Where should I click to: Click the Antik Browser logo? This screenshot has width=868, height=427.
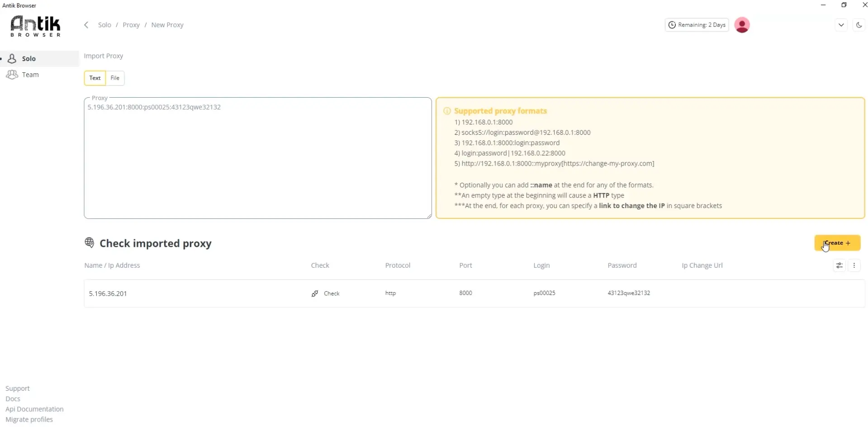pyautogui.click(x=35, y=26)
